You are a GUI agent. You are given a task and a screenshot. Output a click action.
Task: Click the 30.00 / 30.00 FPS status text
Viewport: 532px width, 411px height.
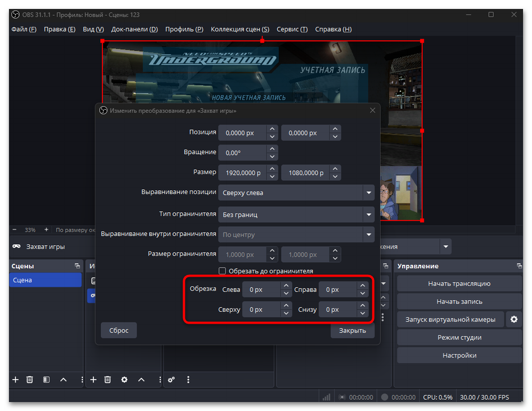[484, 397]
